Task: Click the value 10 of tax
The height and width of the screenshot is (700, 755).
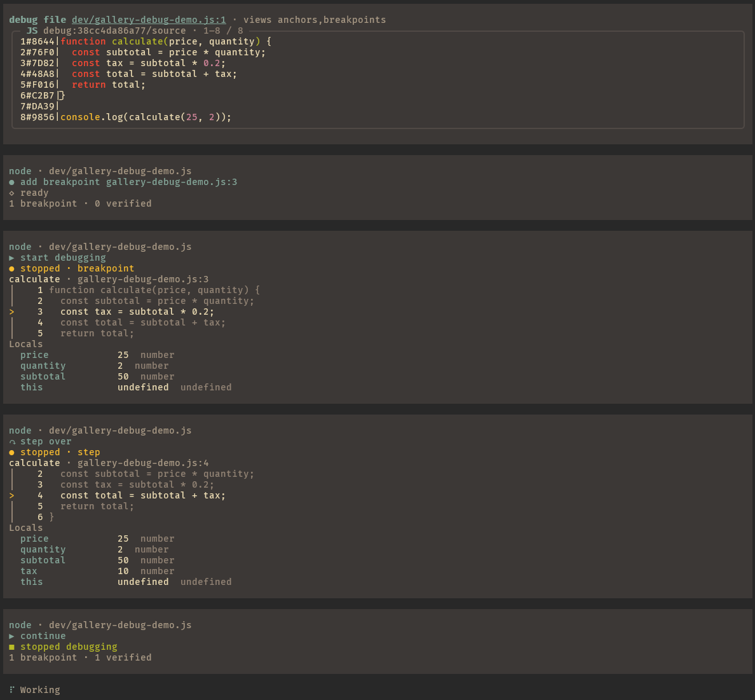Action: (x=123, y=572)
